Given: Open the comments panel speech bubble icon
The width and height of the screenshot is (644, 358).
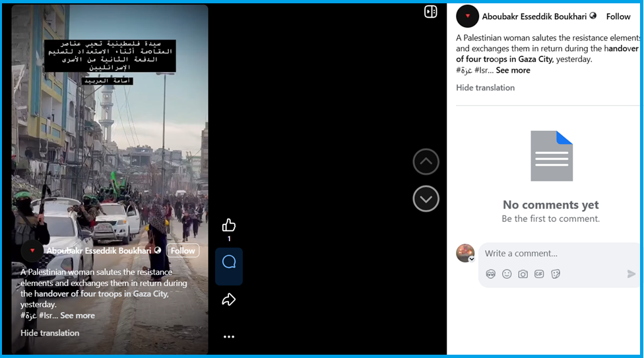Looking at the screenshot, I should (x=229, y=262).
